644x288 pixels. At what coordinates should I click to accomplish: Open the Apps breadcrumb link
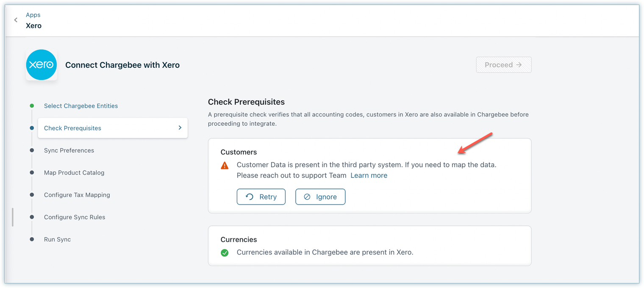33,15
